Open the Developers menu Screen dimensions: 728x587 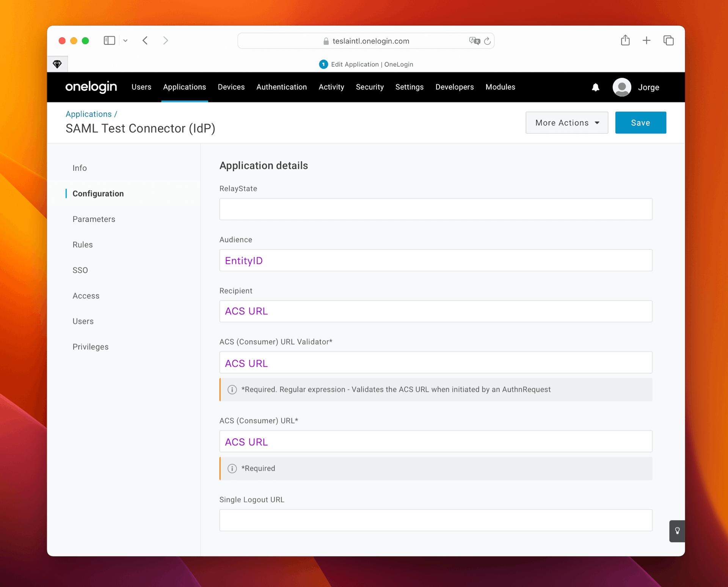tap(454, 87)
